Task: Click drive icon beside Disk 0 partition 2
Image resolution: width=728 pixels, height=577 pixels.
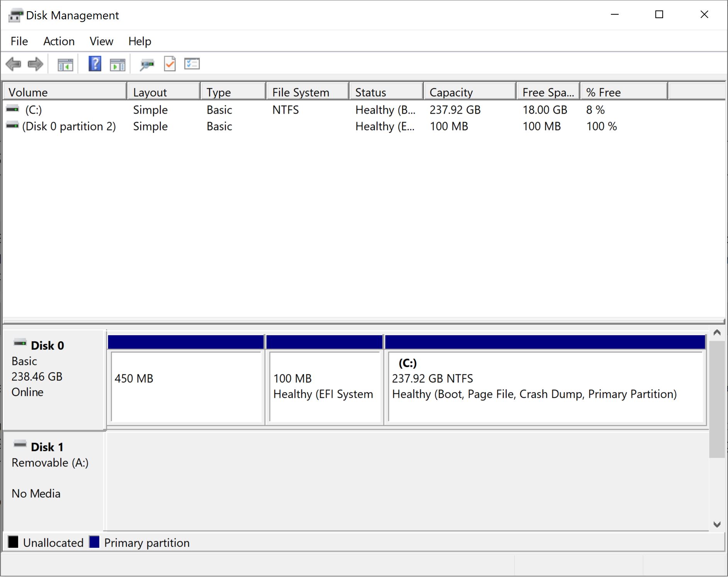Action: [x=13, y=126]
